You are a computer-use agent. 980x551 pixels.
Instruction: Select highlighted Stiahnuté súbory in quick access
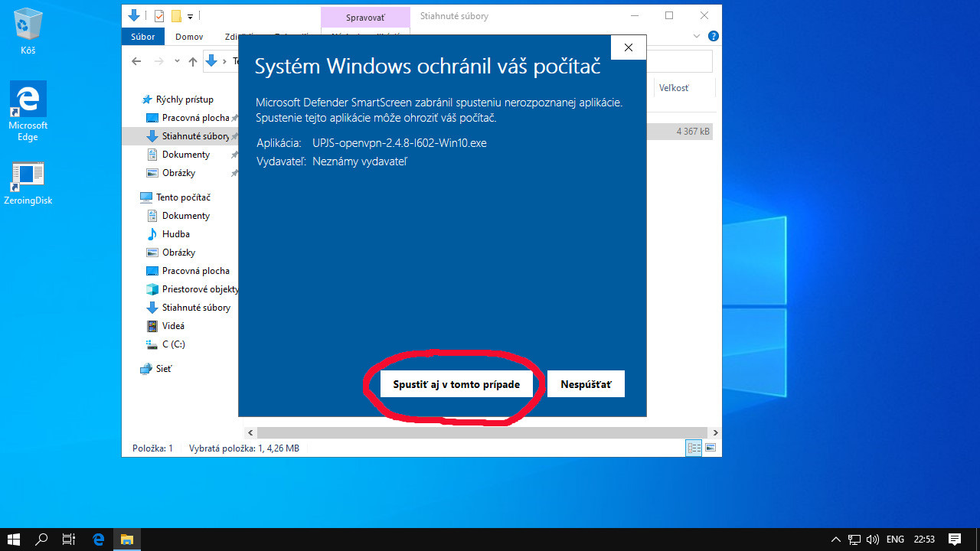195,136
